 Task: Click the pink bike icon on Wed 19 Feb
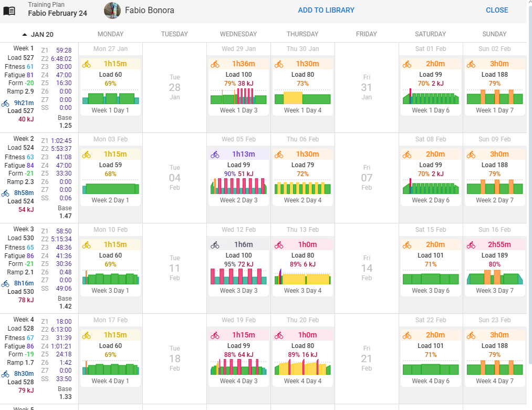tap(215, 335)
